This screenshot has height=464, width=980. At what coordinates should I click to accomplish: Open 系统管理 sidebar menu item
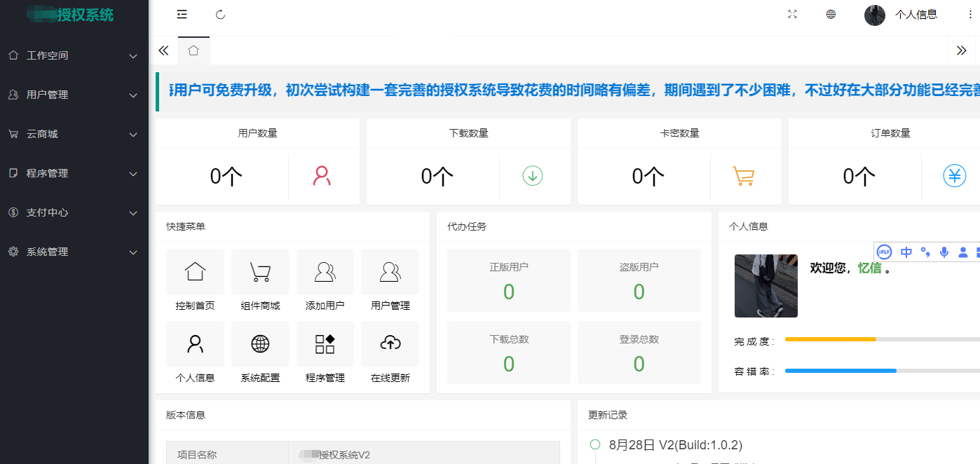(x=74, y=252)
